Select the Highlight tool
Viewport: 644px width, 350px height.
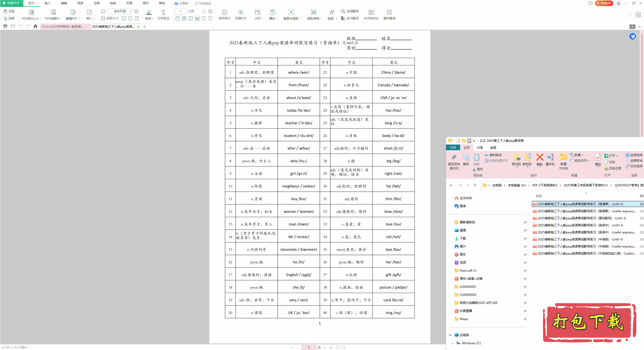[149, 15]
